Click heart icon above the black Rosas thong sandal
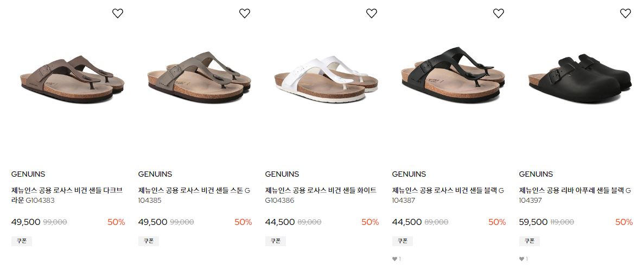This screenshot has height=271, width=644. 498,13
